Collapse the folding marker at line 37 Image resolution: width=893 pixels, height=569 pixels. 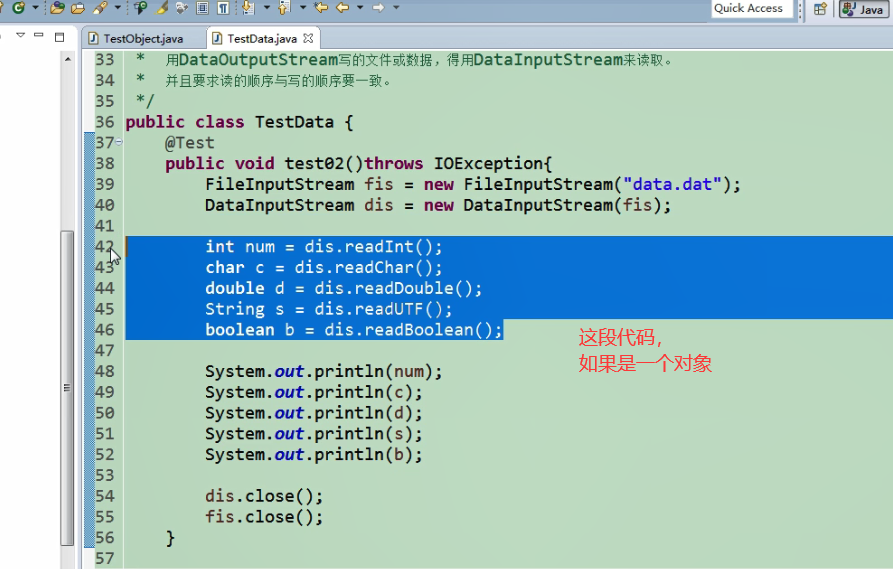tap(119, 142)
